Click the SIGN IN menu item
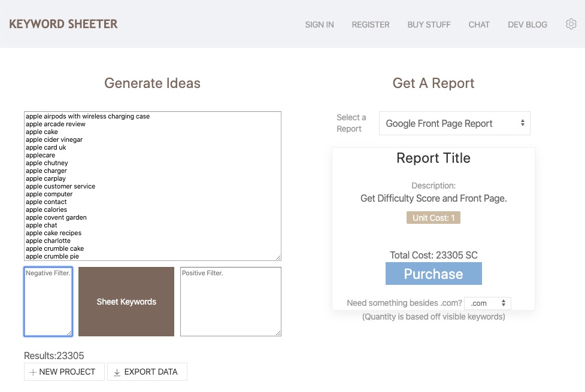 [x=319, y=25]
